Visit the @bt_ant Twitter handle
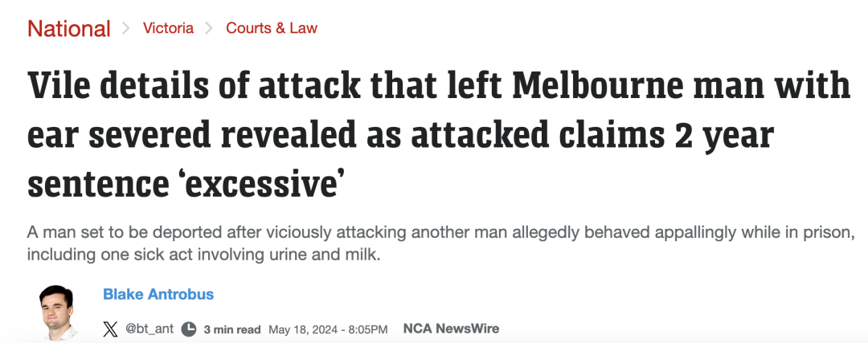The width and height of the screenshot is (868, 343). [149, 329]
